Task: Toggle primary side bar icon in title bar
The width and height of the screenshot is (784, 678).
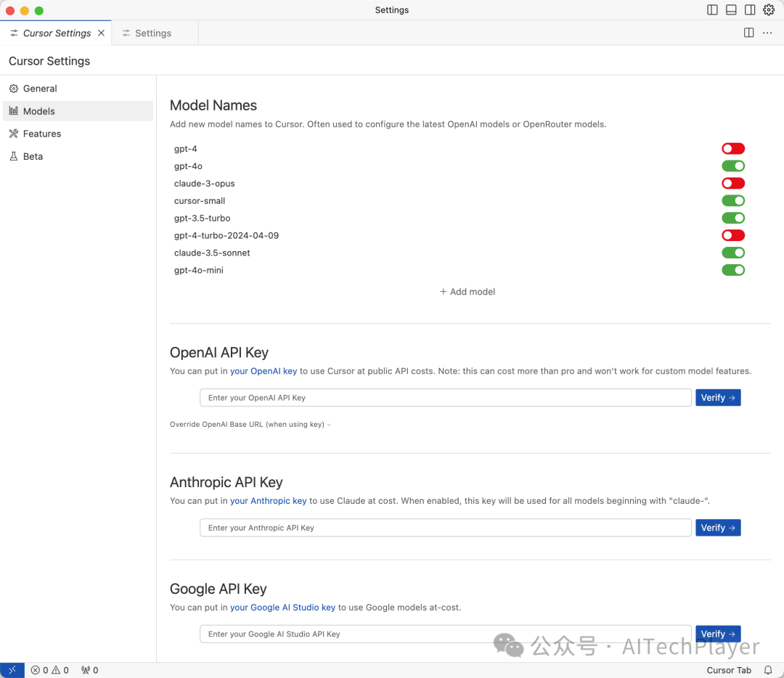Action: pos(712,10)
